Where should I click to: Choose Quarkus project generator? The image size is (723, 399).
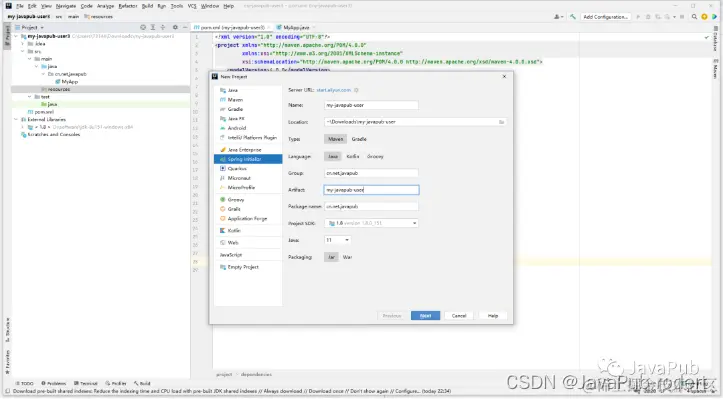tap(237, 169)
